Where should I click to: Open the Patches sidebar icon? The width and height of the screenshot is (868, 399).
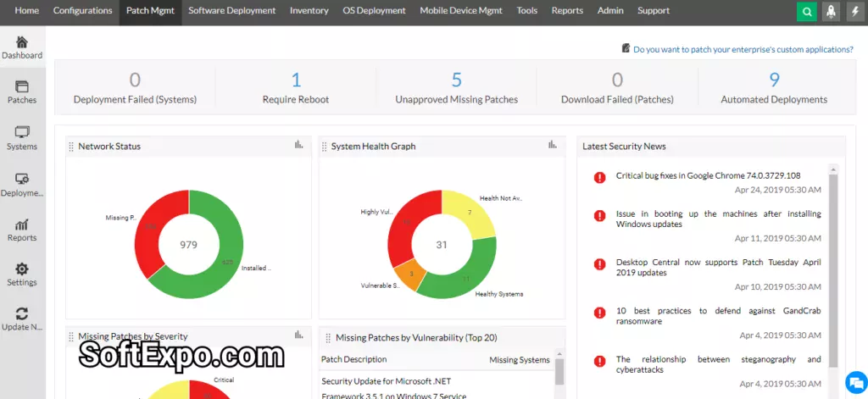click(x=21, y=87)
